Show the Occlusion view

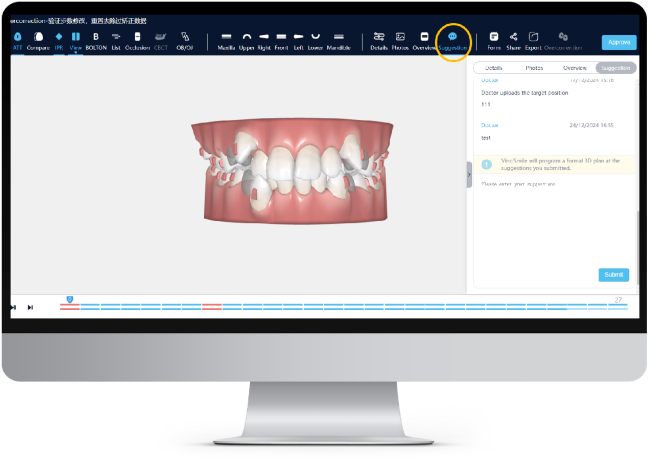click(x=137, y=39)
